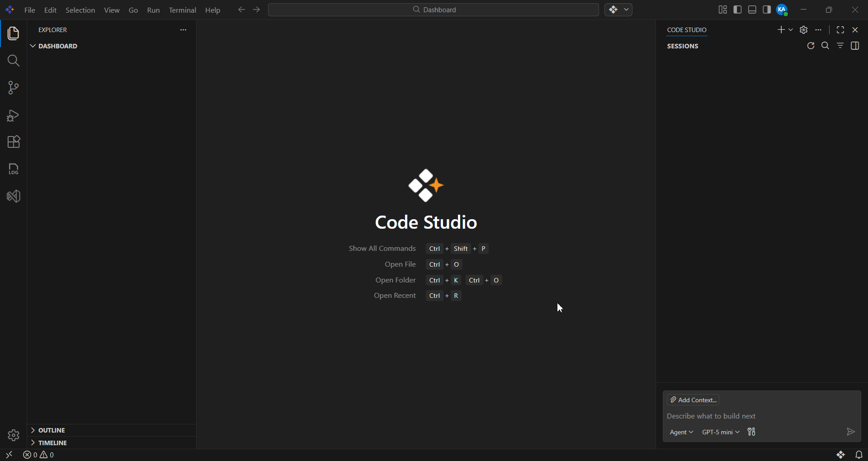Toggle the bottom panel visibility
868x461 pixels.
pos(752,9)
